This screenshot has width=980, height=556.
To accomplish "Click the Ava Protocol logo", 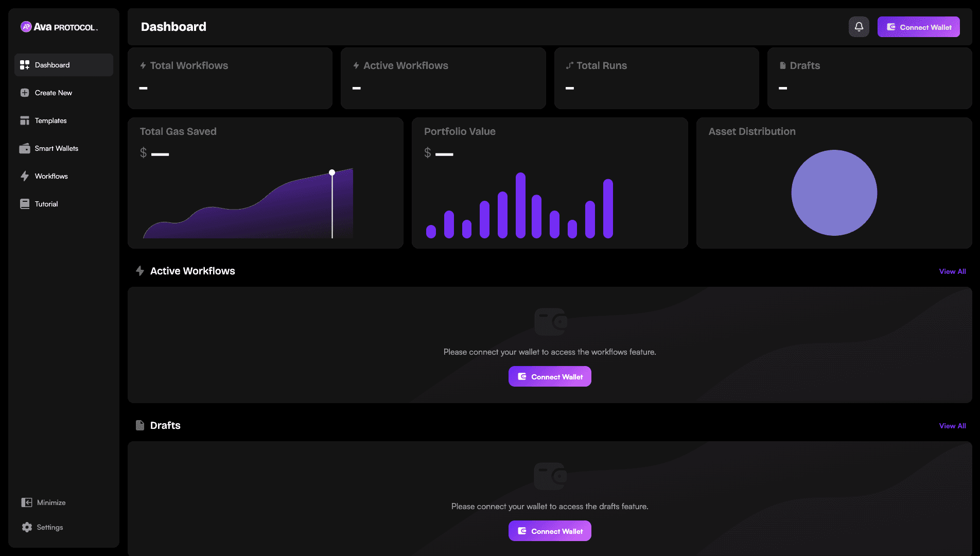I will pyautogui.click(x=59, y=27).
